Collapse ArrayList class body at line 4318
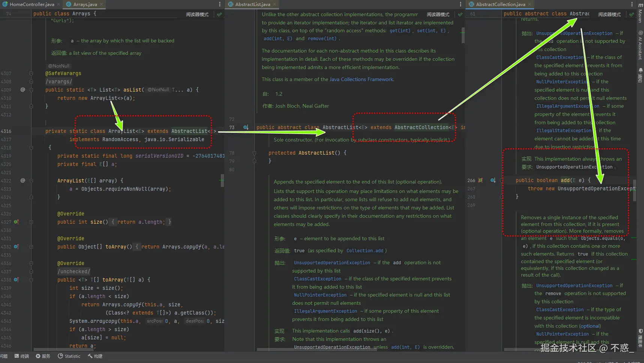The image size is (644, 363). [x=31, y=148]
